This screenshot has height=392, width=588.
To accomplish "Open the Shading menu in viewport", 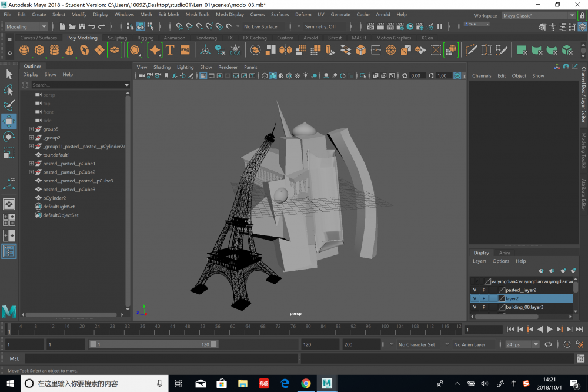I will point(162,67).
